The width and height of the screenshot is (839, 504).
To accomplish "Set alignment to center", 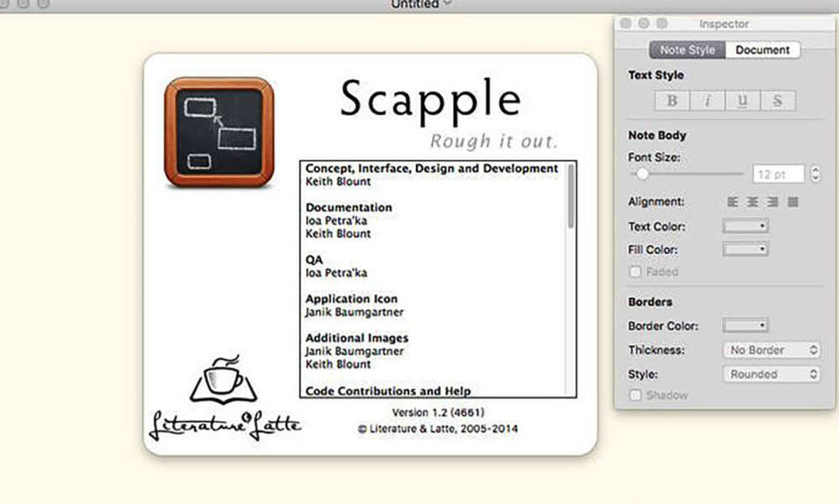I will tap(752, 202).
